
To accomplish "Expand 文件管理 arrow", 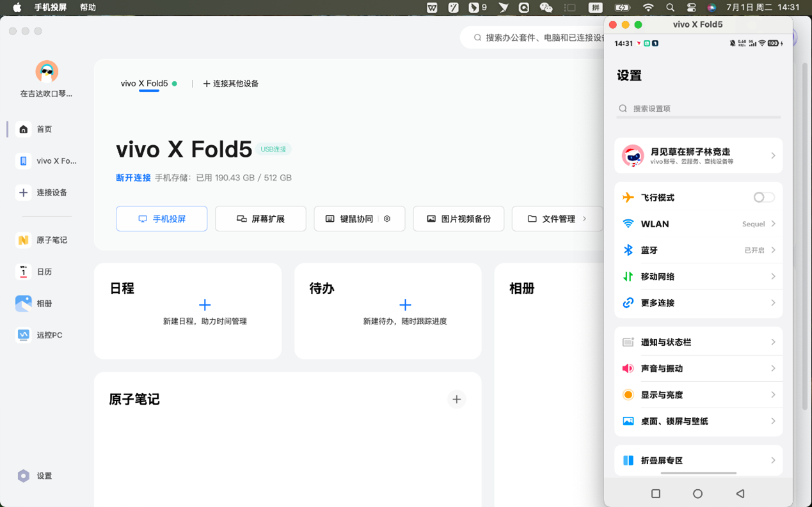I will coord(584,219).
